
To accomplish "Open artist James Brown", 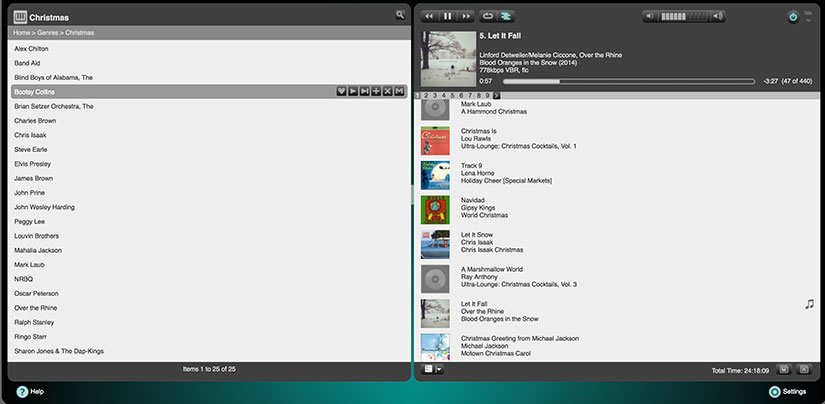I will 34,178.
